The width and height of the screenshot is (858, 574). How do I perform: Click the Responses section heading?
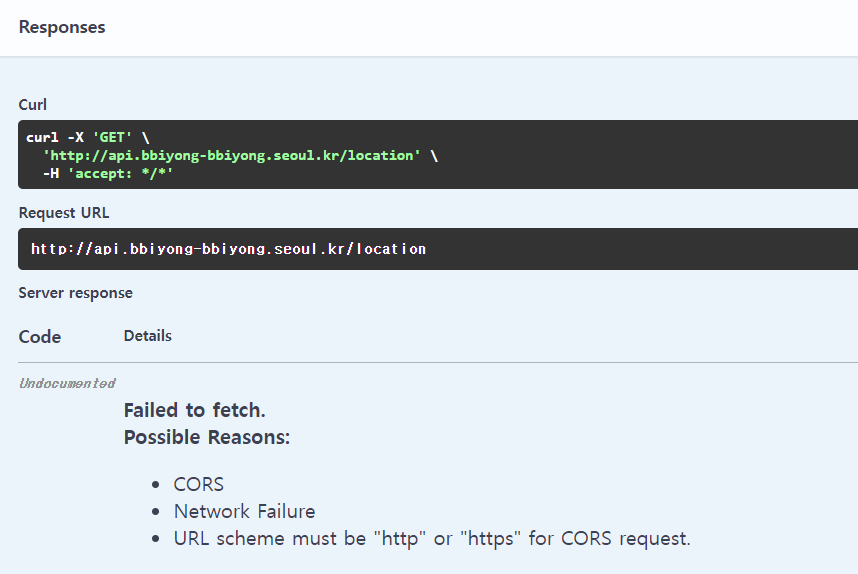point(62,27)
